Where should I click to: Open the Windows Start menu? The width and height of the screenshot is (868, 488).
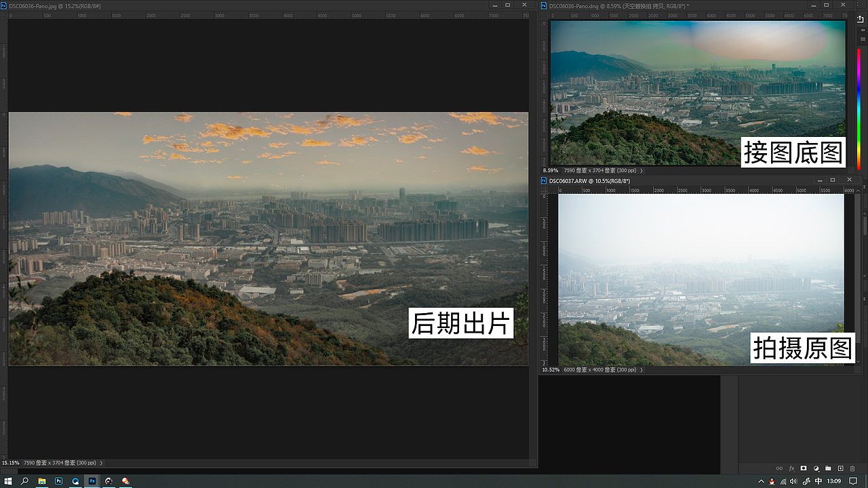(x=8, y=481)
